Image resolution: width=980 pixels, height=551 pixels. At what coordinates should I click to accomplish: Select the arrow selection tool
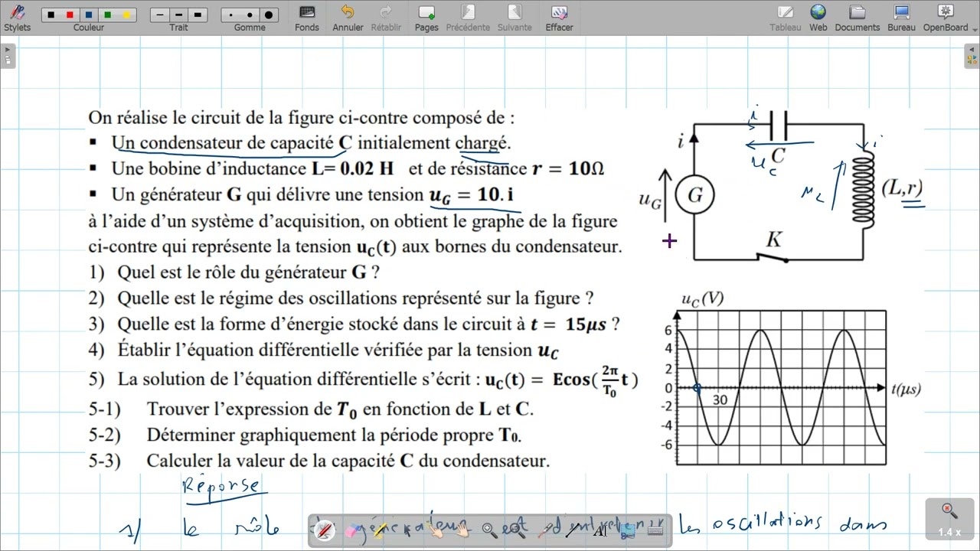click(x=407, y=530)
